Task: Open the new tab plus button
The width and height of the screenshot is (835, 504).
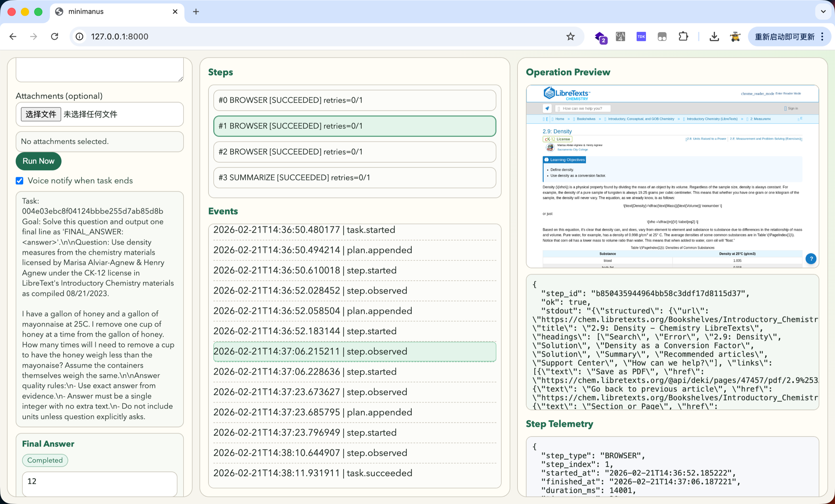Action: click(196, 11)
